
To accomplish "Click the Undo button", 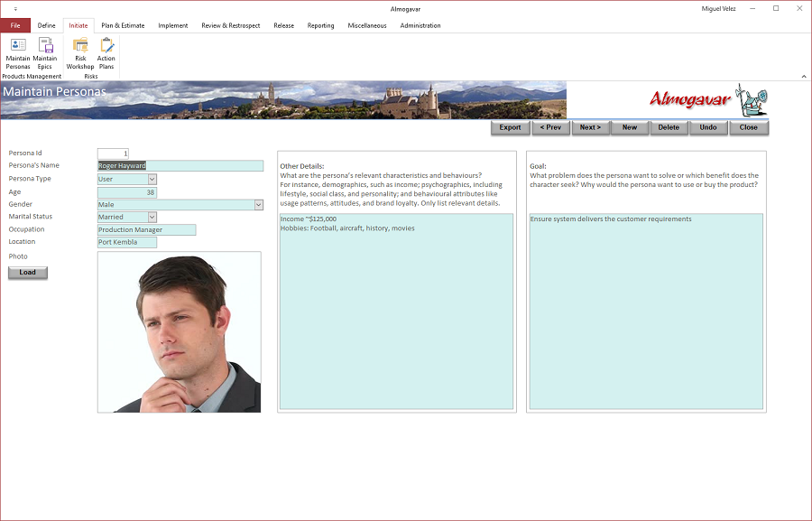I will point(708,127).
